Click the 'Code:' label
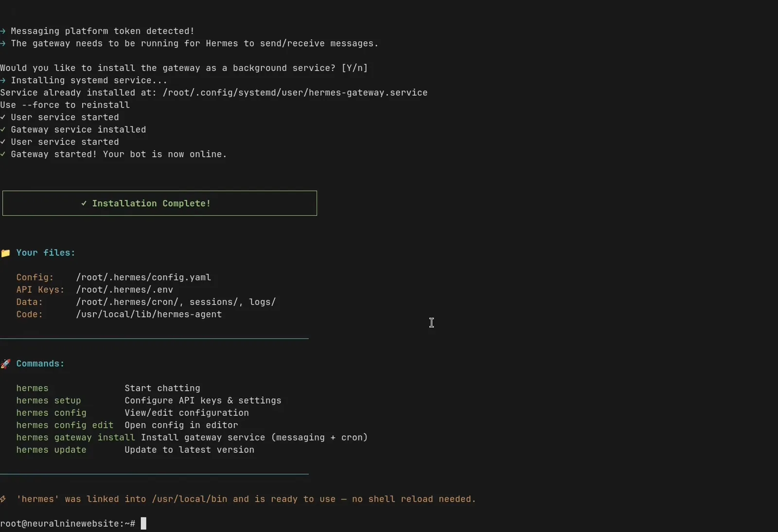778x532 pixels. coord(30,314)
